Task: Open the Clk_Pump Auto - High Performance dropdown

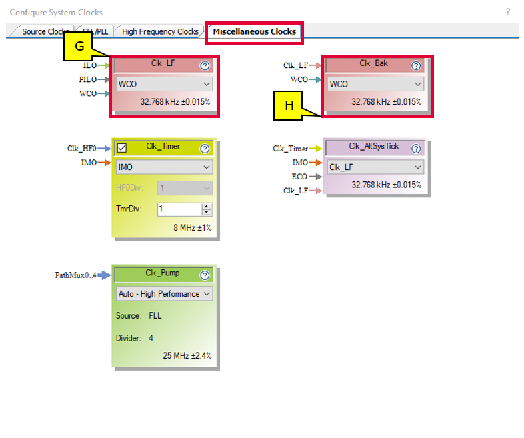Action: coord(164,294)
